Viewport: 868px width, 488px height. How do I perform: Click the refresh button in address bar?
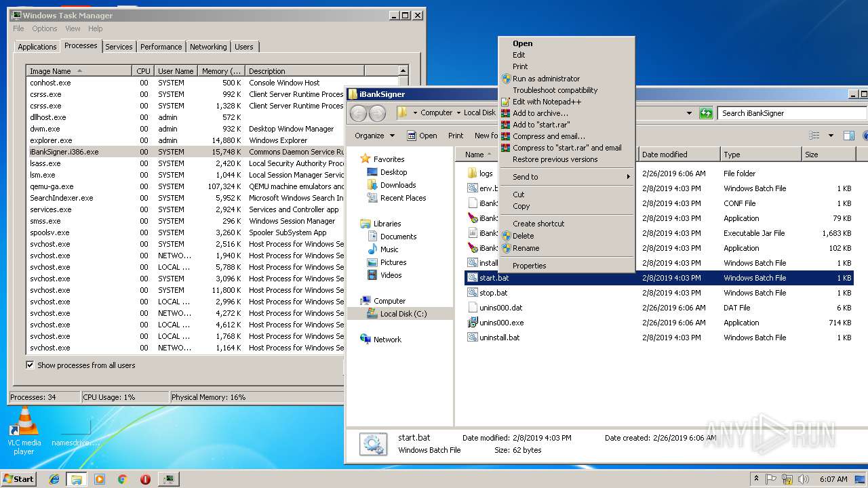click(x=706, y=113)
